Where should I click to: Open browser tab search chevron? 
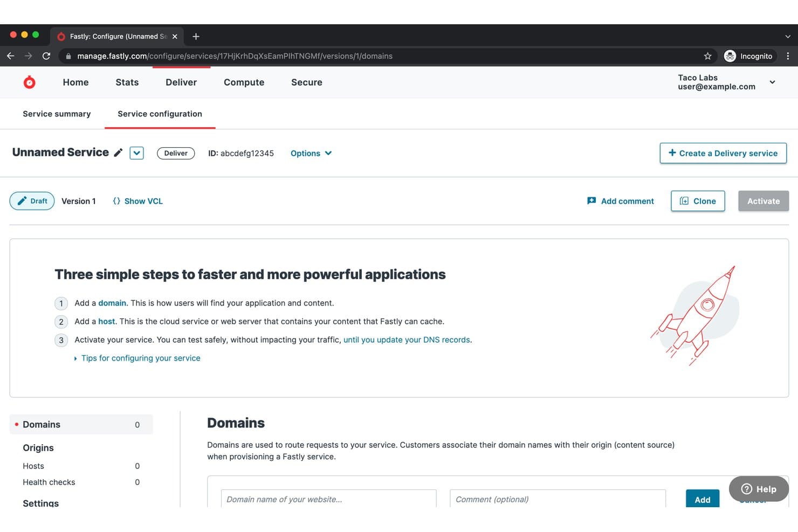788,37
